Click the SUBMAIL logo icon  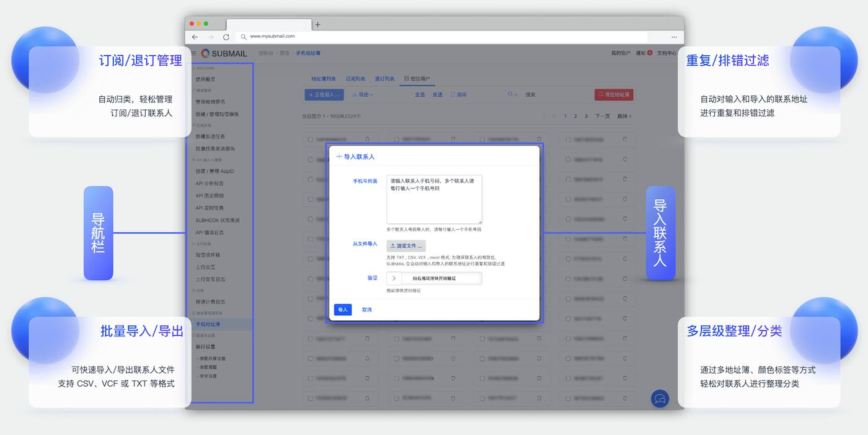[205, 53]
